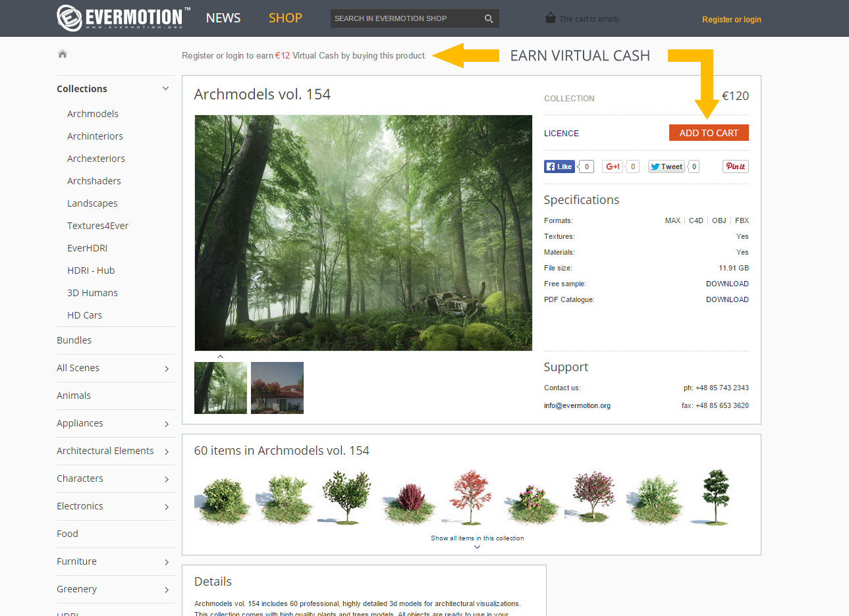Open the Archexteriors collection
The width and height of the screenshot is (849, 616).
coord(96,159)
